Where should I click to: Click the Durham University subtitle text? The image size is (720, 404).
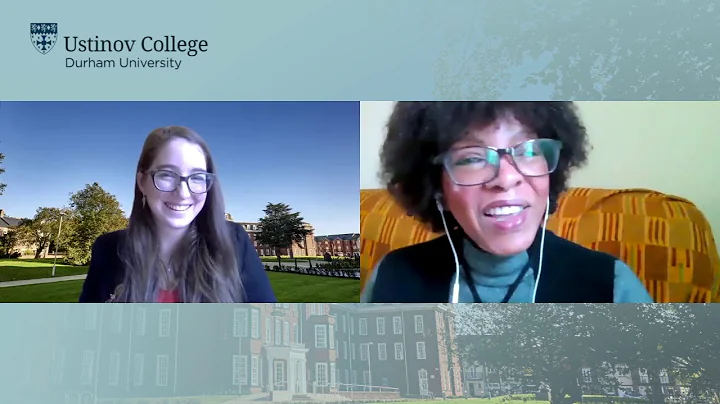(123, 63)
